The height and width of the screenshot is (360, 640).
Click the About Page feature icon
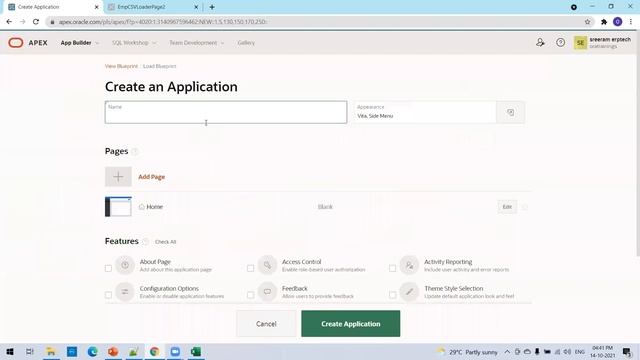(125, 265)
